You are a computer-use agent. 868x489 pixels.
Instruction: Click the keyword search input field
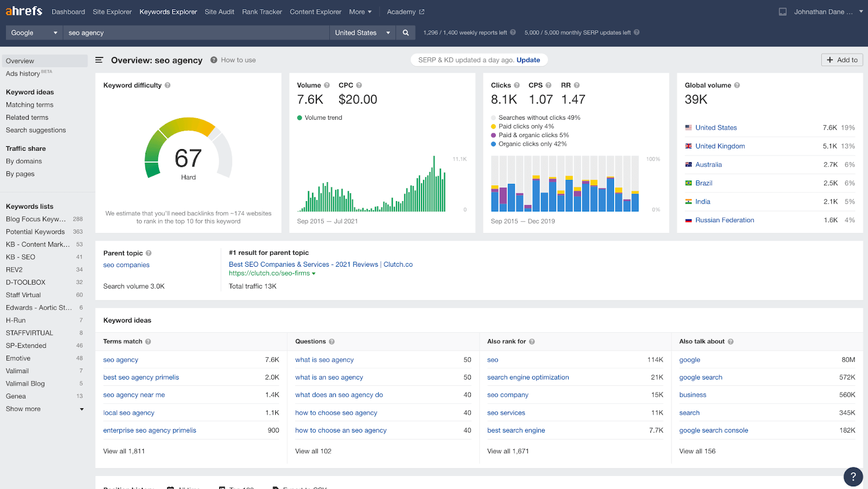196,33
